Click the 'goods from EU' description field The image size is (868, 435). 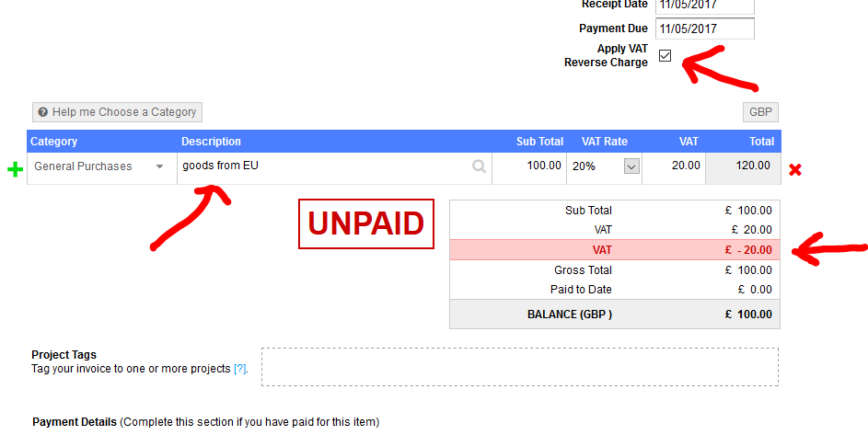click(x=332, y=167)
